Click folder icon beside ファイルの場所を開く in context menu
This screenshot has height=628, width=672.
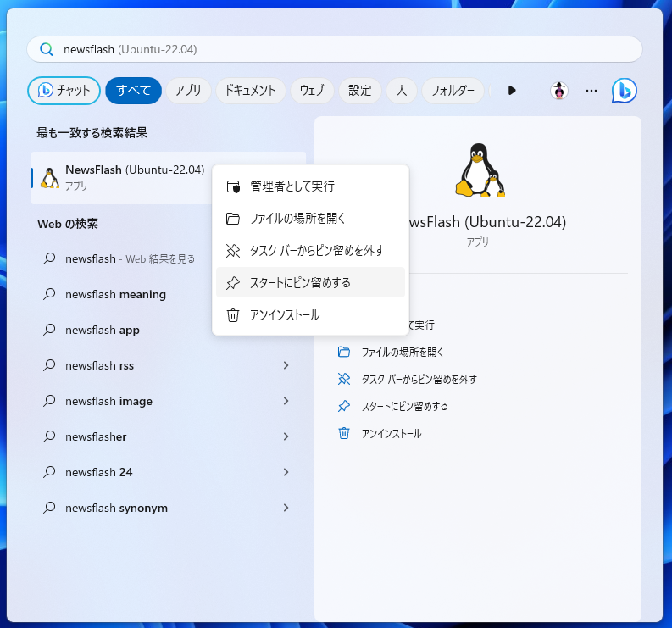coord(233,218)
